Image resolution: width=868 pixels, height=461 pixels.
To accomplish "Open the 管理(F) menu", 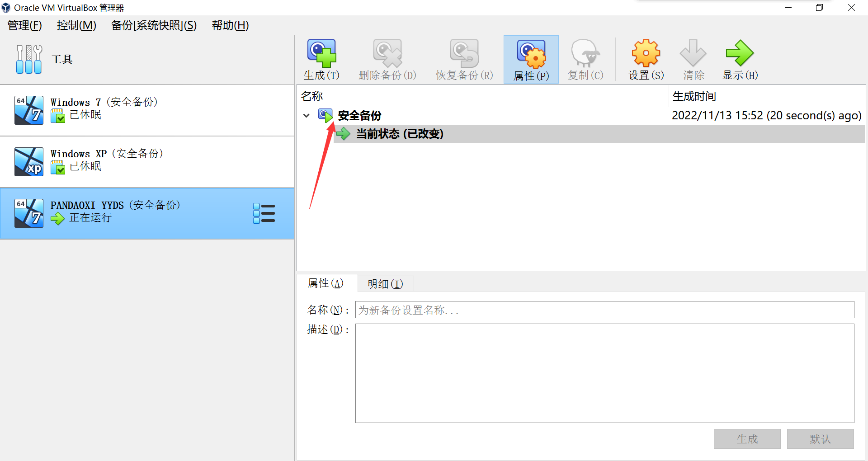I will coord(25,25).
